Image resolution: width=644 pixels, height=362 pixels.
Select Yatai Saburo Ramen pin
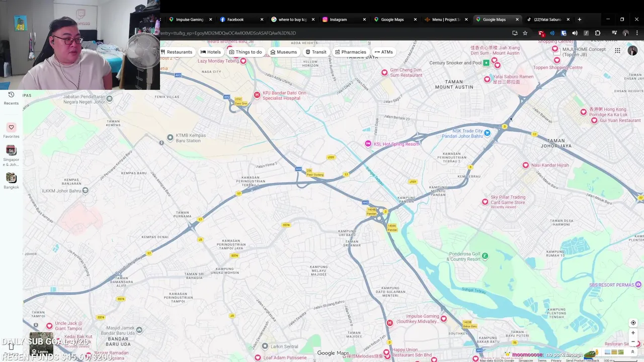[487, 79]
